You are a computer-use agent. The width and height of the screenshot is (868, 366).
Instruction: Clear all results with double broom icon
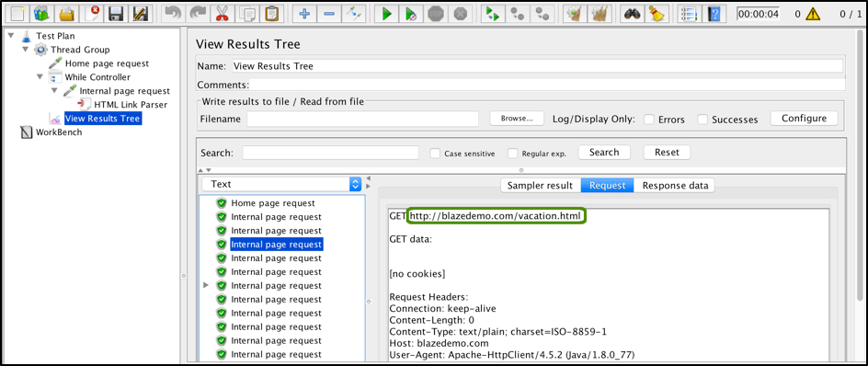(600, 13)
